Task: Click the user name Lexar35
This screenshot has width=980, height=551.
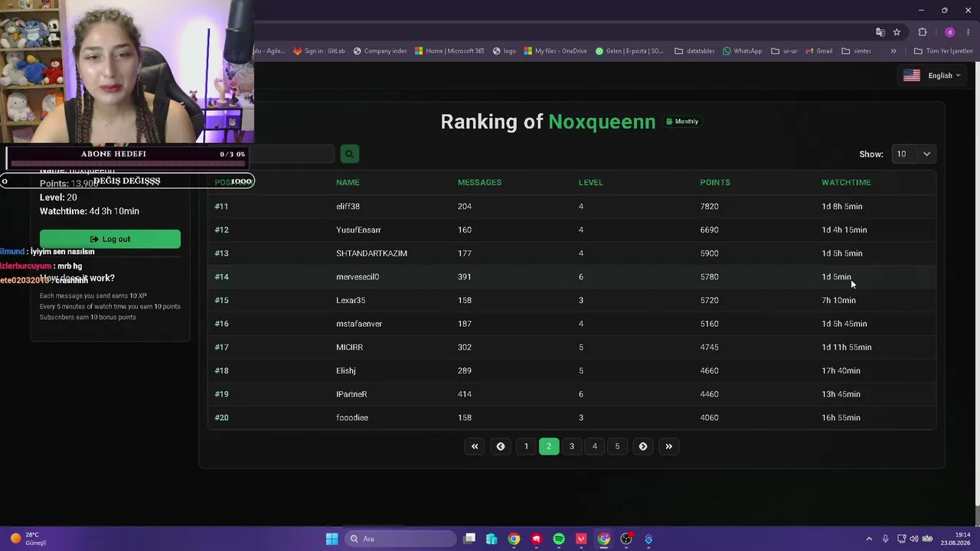Action: [x=351, y=300]
